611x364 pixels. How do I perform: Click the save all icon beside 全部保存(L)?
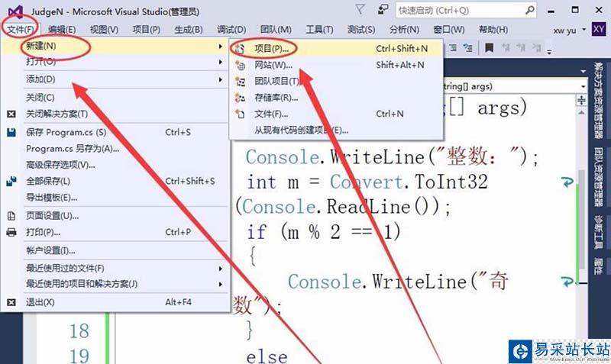pos(11,182)
